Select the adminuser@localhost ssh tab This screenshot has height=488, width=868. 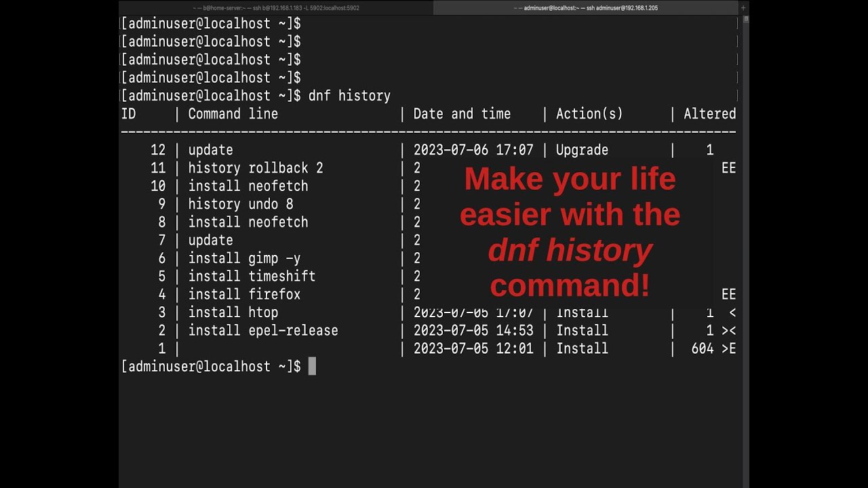click(x=586, y=7)
